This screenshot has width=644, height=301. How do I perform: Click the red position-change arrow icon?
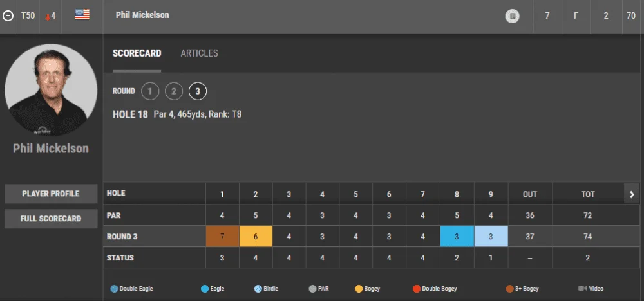(x=48, y=17)
